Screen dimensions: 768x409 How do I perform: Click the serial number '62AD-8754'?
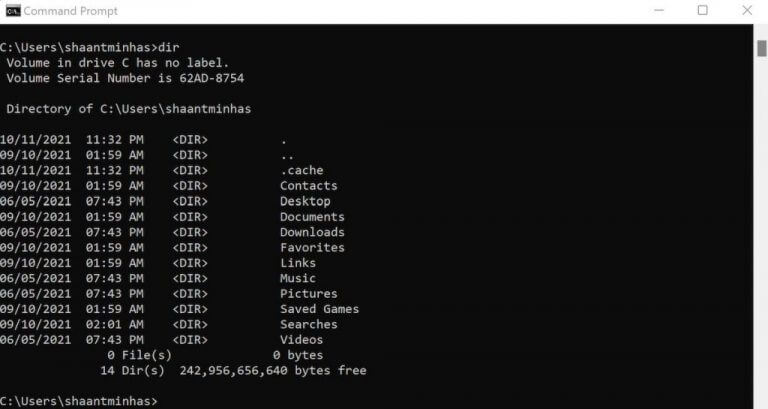pyautogui.click(x=212, y=78)
